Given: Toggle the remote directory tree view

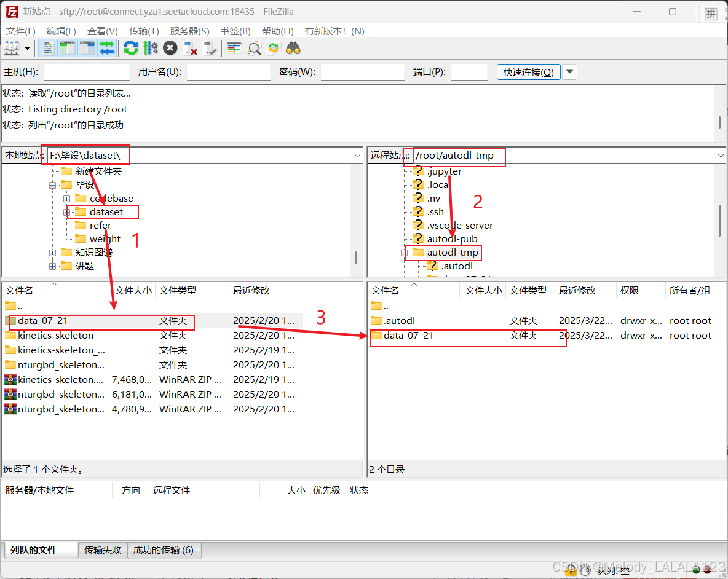Looking at the screenshot, I should point(87,48).
